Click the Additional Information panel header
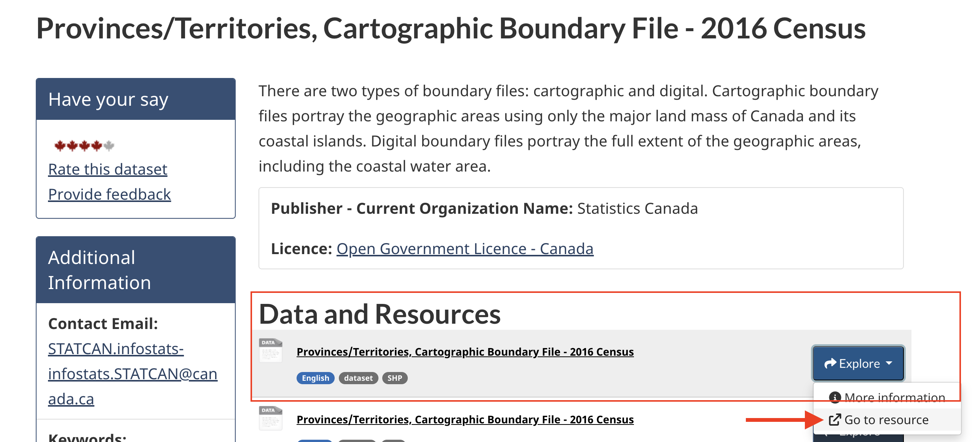This screenshot has height=442, width=980. click(136, 270)
